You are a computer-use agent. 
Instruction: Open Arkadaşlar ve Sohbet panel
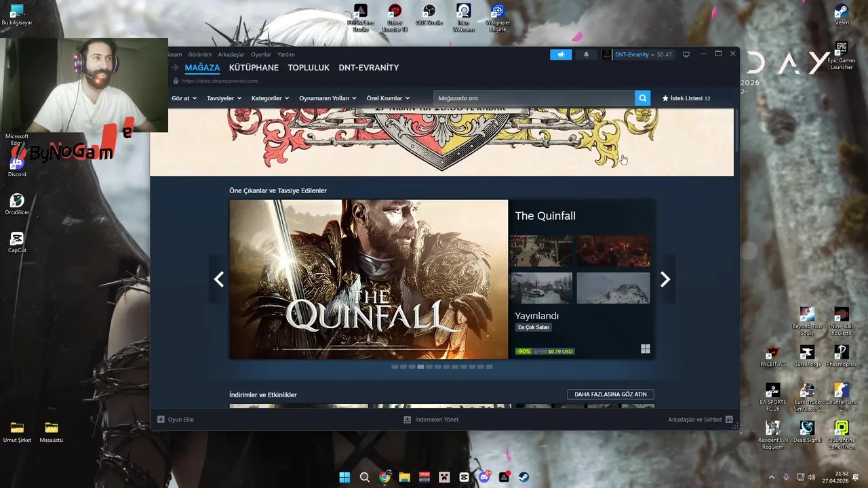click(701, 420)
